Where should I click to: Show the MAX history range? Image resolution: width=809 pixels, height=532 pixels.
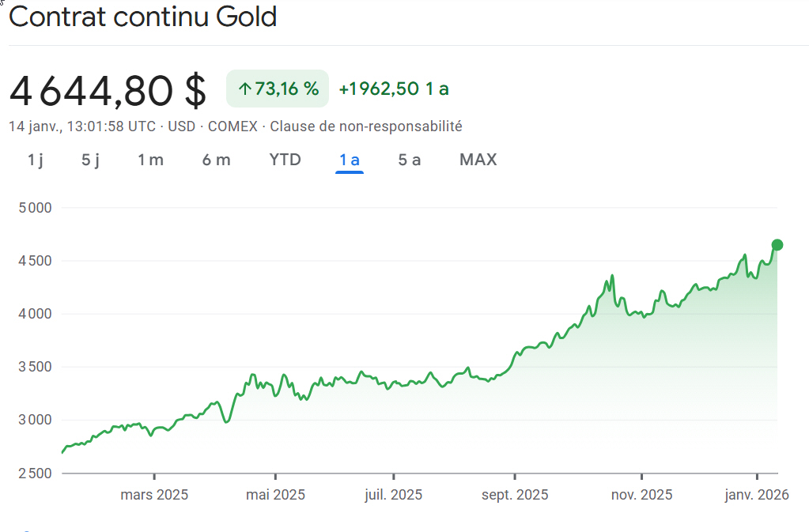478,160
